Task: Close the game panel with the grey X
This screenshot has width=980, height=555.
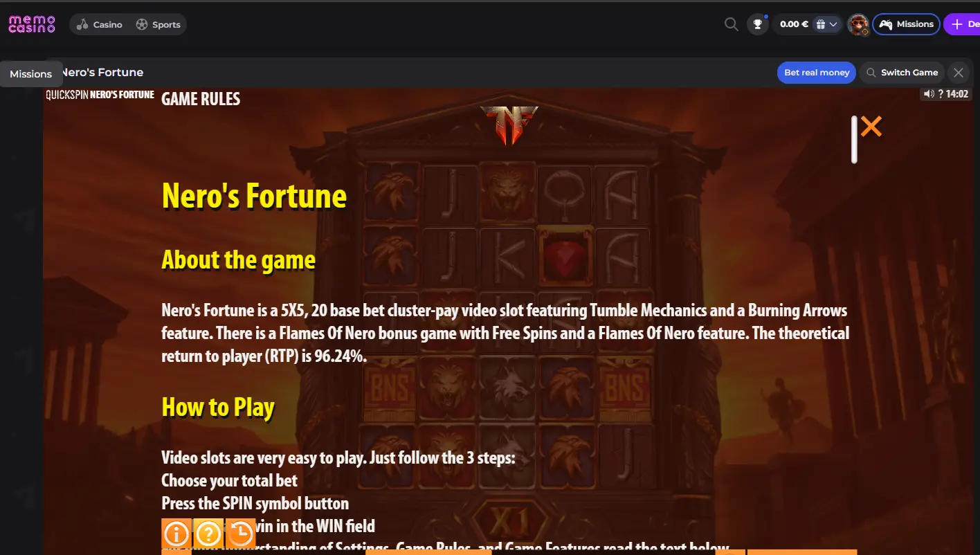Action: tap(958, 73)
